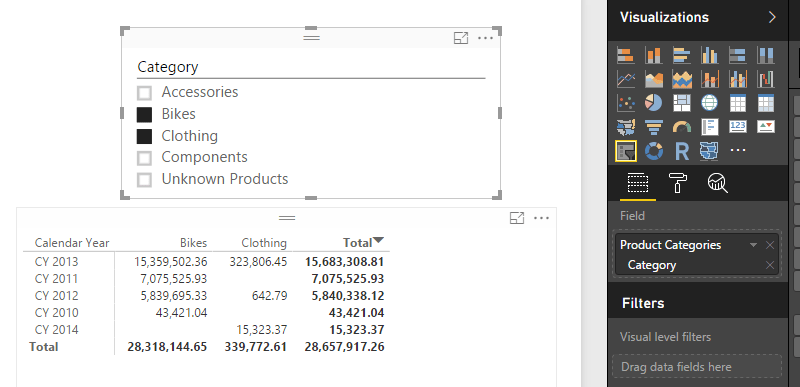This screenshot has width=800, height=387.
Task: Open the Analytics magnifier tab
Action: 717,182
